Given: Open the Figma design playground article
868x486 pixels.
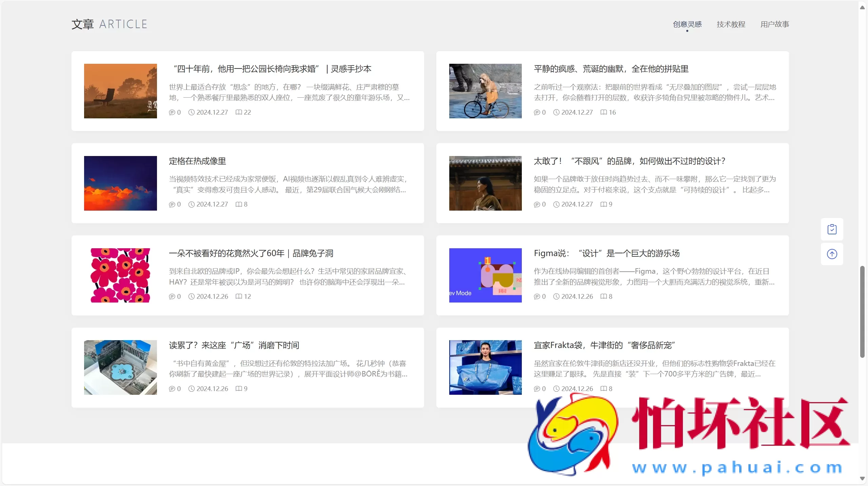Looking at the screenshot, I should (607, 253).
